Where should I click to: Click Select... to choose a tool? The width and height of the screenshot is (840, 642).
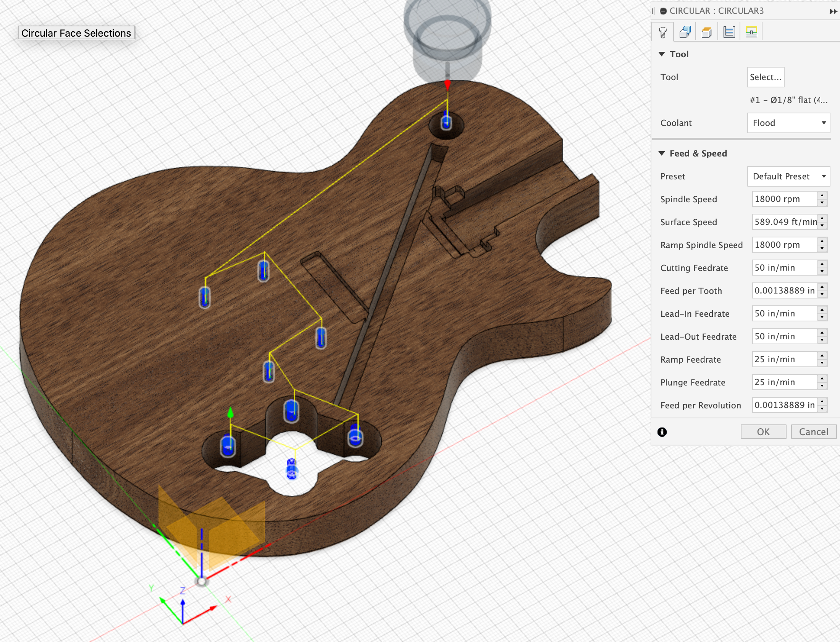pyautogui.click(x=765, y=77)
